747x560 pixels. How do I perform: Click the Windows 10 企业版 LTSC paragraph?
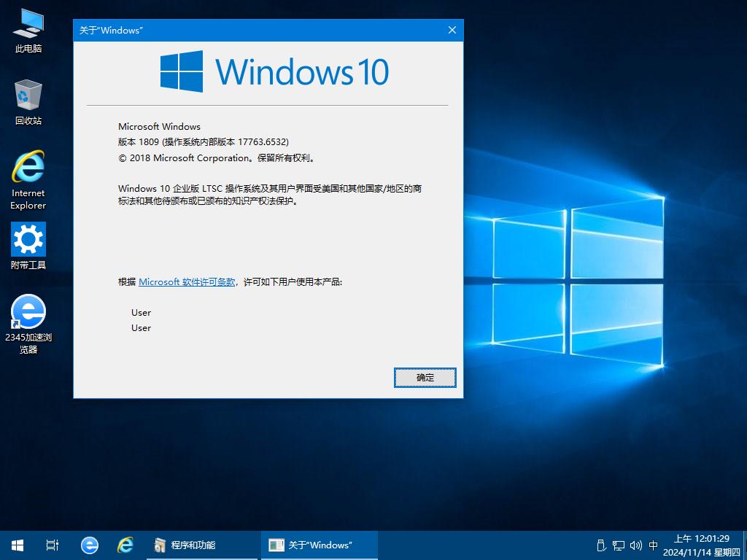[x=270, y=195]
